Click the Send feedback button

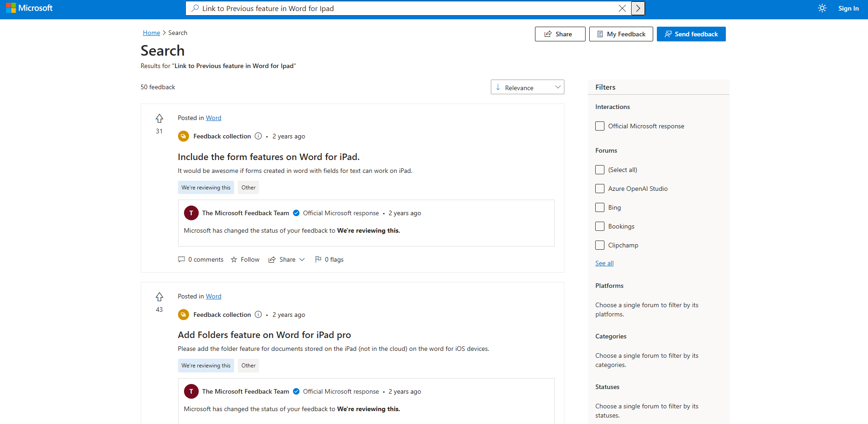691,34
